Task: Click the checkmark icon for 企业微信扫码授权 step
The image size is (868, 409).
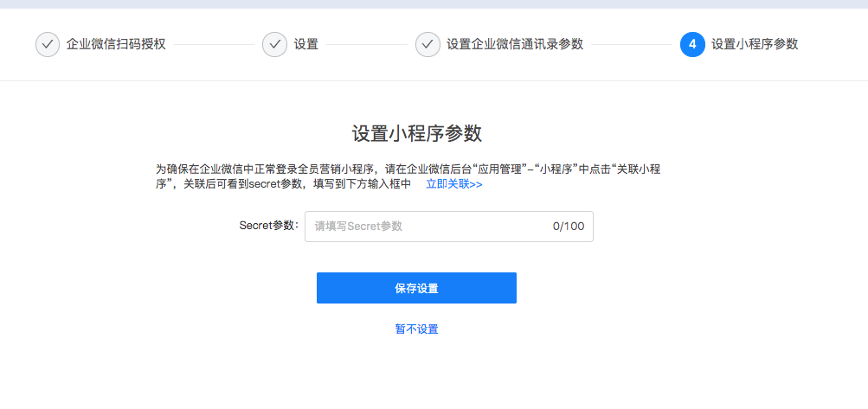Action: pos(48,44)
